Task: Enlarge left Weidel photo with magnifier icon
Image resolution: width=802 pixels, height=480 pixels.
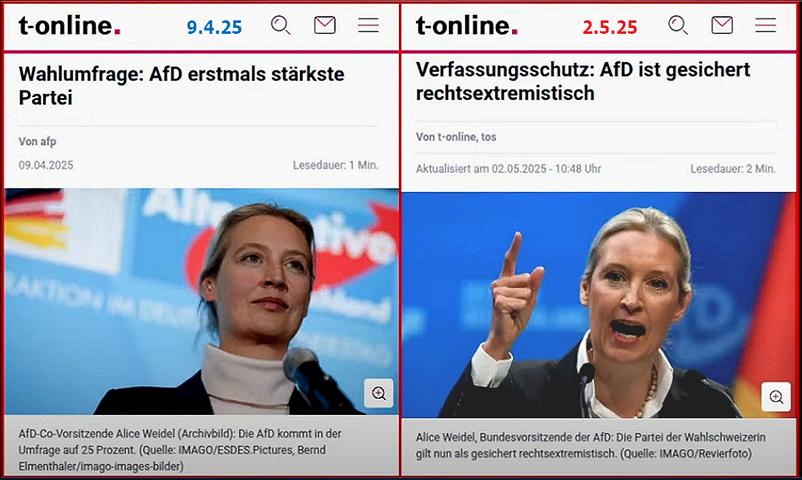Action: click(x=379, y=393)
